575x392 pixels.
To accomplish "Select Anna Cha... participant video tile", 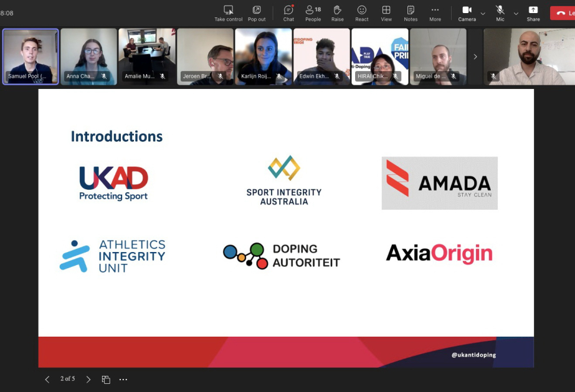I will click(88, 57).
